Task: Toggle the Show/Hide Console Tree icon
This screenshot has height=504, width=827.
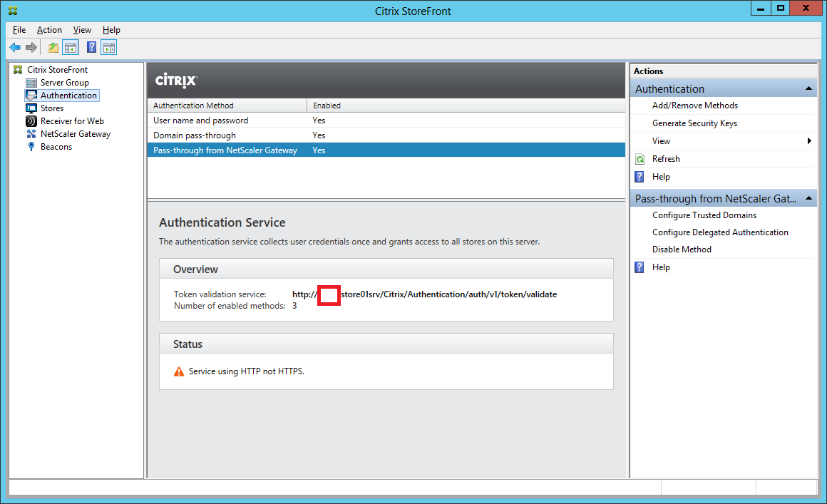Action: (70, 48)
